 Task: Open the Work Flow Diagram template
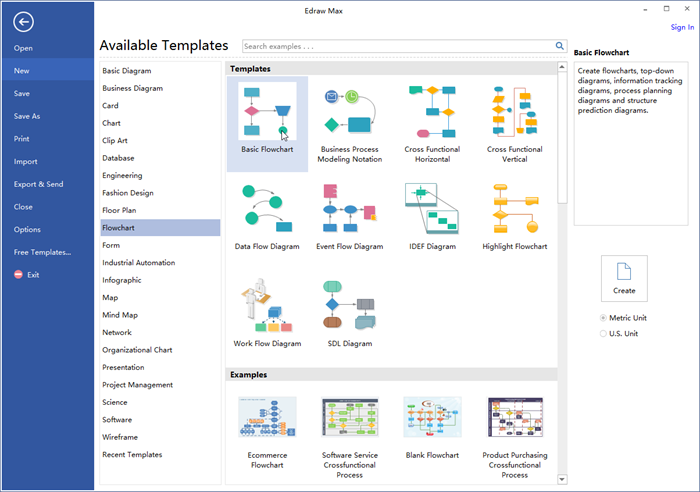coord(267,313)
